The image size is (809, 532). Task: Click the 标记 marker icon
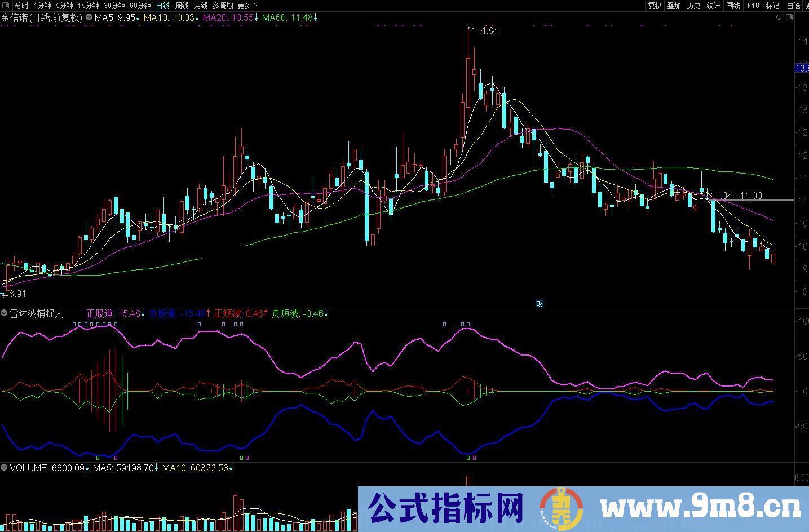point(771,6)
